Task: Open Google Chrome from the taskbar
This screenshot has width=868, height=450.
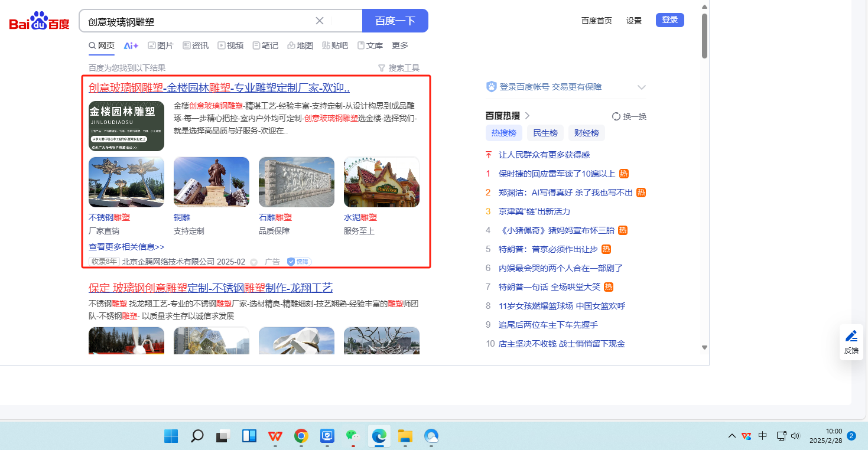Action: (x=301, y=436)
